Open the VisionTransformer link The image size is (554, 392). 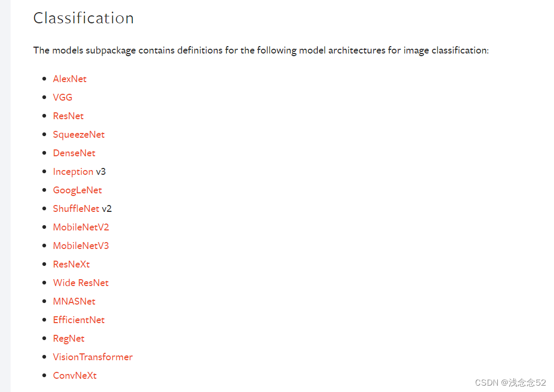pyautogui.click(x=93, y=357)
